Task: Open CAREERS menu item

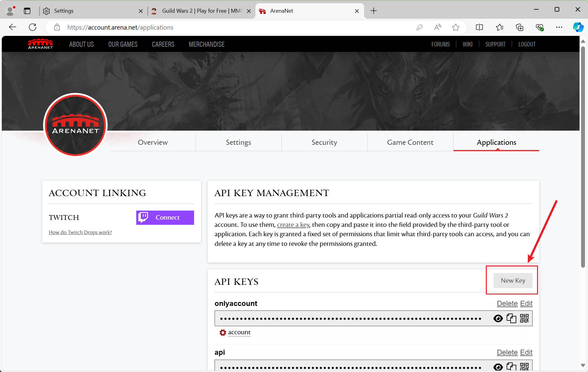Action: [163, 44]
